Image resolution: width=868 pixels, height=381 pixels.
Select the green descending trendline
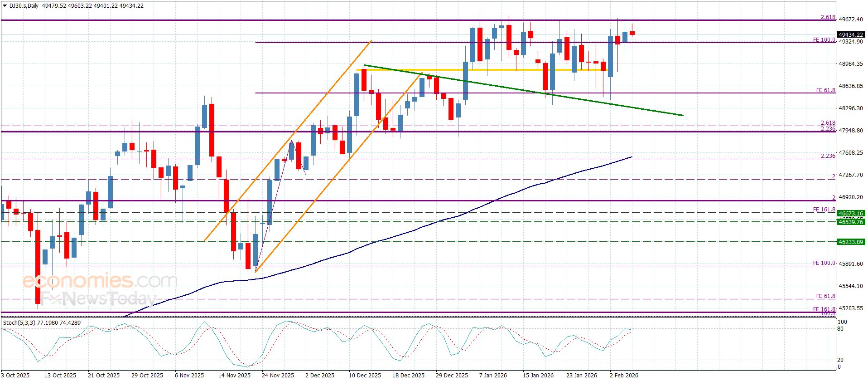(523, 90)
